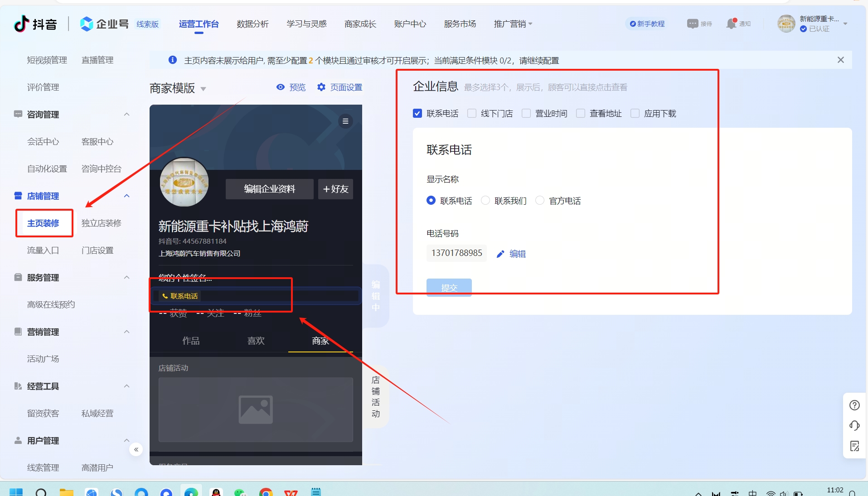Click the 提交 submit button

(449, 288)
